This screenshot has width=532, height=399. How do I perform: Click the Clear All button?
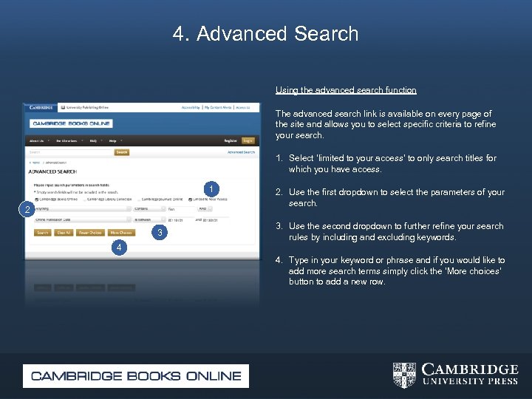coord(64,233)
